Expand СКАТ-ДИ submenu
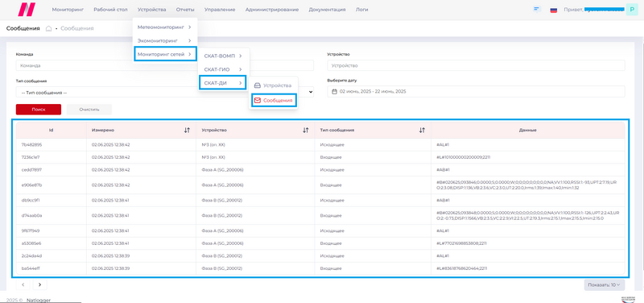Image resolution: width=644 pixels, height=303 pixels. 222,83
